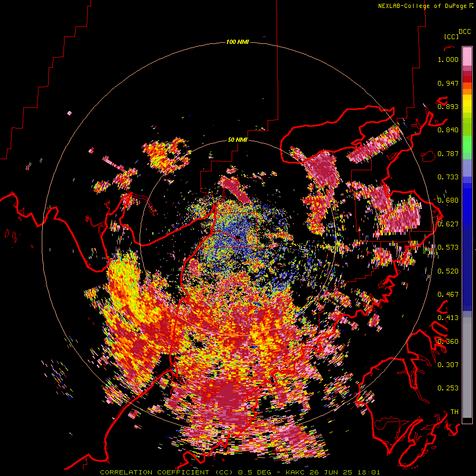The height and width of the screenshot is (476, 476).
Task: Click the [CC] units label
Action: point(451,36)
